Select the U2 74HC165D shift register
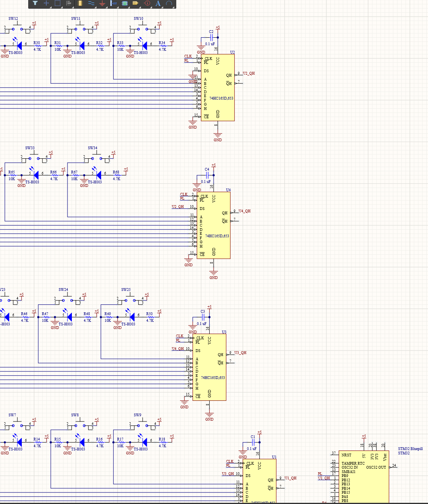The image size is (428, 504). click(x=218, y=87)
